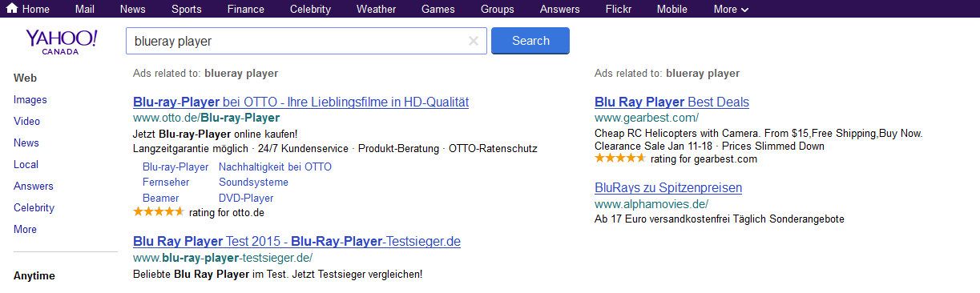Switch to Images search in sidebar
Viewport: 980px width, 293px height.
click(x=30, y=99)
